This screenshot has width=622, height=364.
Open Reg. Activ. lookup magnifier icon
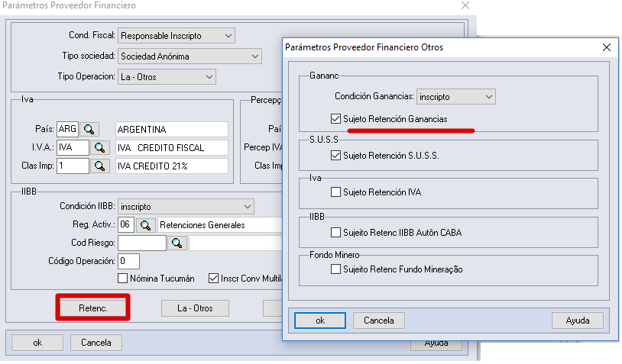[146, 225]
